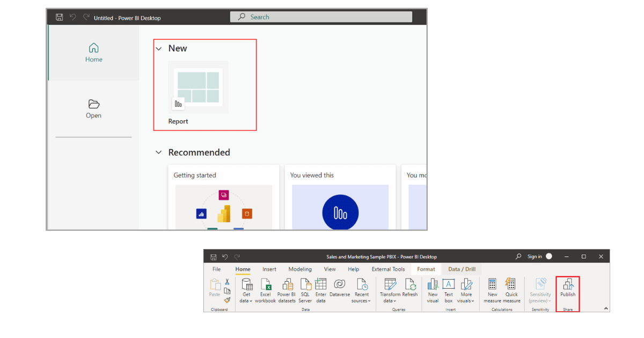Open Sensitivity (preview) dropdown
Image resolution: width=644 pixels, height=338 pixels.
click(x=540, y=291)
